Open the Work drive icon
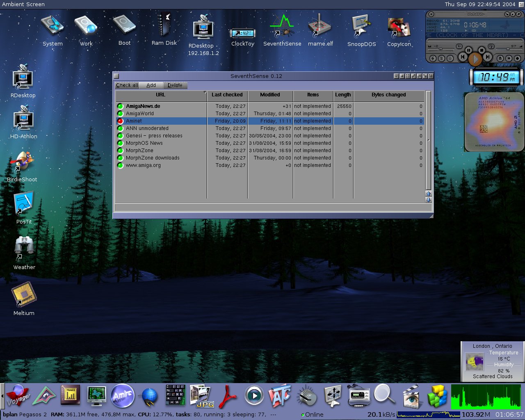The width and height of the screenshot is (525, 420). [86, 31]
